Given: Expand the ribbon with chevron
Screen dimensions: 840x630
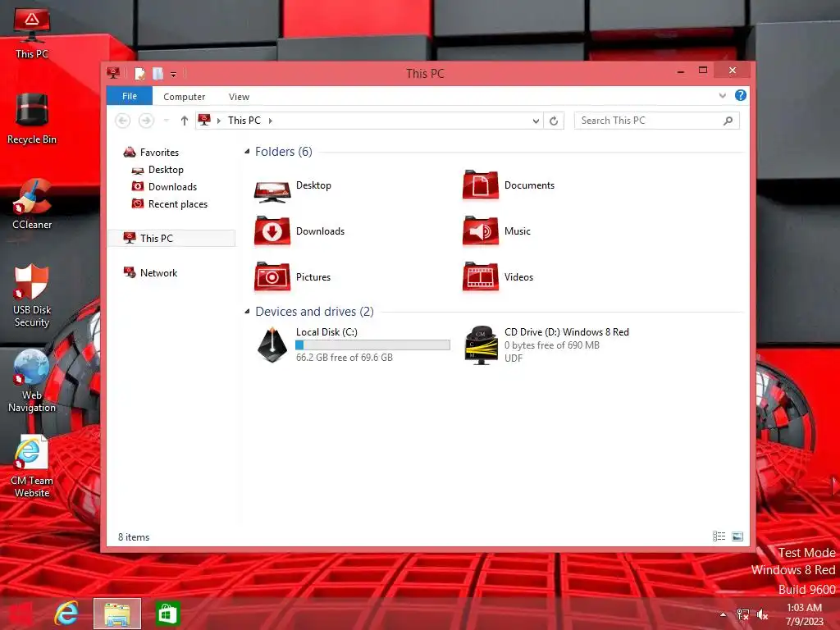Looking at the screenshot, I should (x=722, y=96).
